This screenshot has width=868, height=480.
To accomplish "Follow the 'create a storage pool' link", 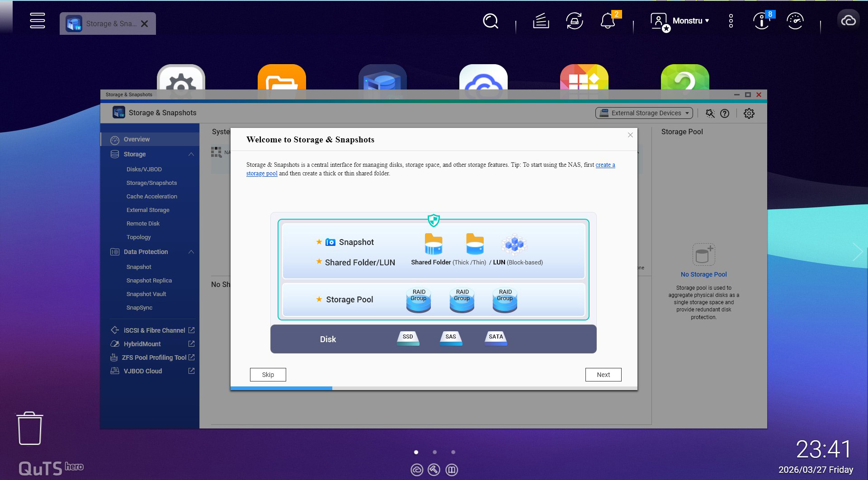I will coord(605,165).
